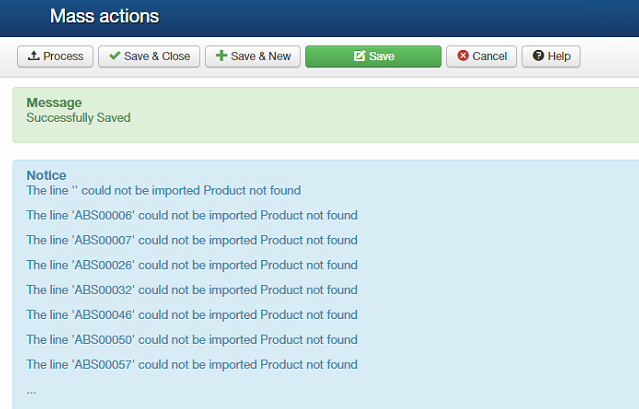Image resolution: width=639 pixels, height=409 pixels.
Task: Click the checkmark icon on Save & Close
Action: pos(115,56)
